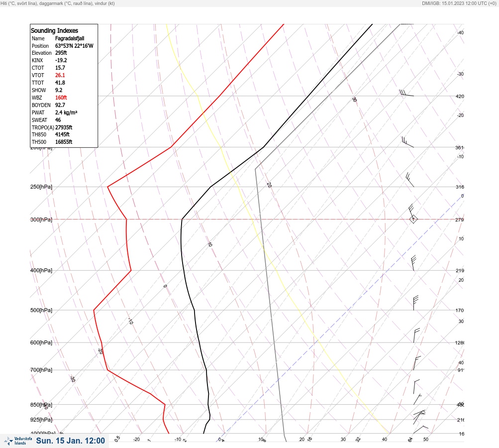Click the Vedurstofa Islands logo
The image size is (499, 448).
pyautogui.click(x=18, y=441)
